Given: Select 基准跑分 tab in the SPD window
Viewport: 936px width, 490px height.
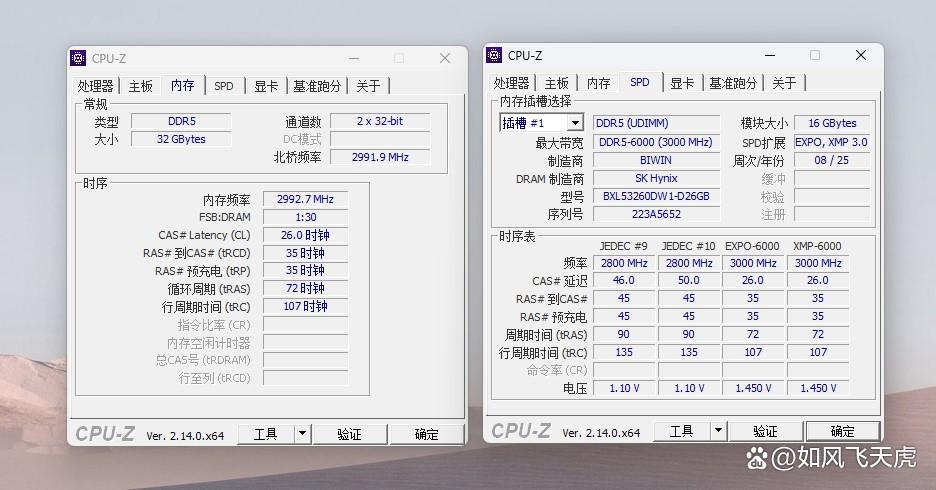Looking at the screenshot, I should click(x=734, y=83).
